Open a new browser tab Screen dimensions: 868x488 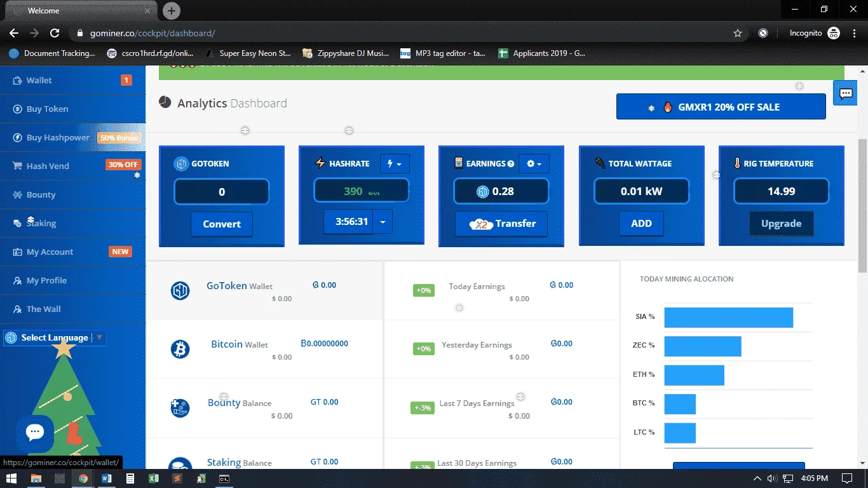(x=171, y=11)
